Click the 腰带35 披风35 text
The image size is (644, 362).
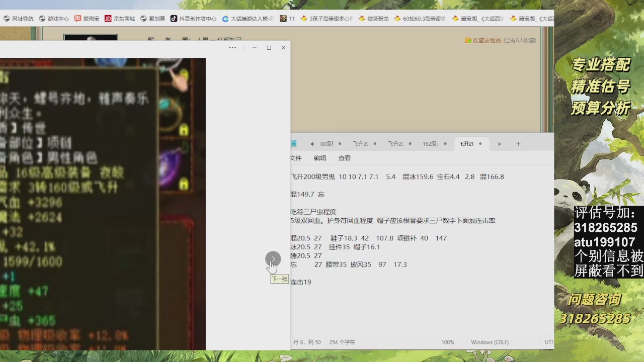[349, 264]
